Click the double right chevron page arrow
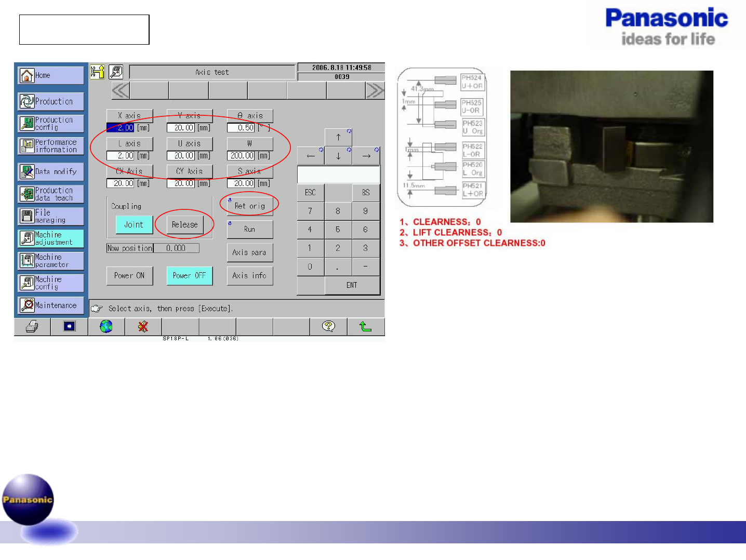Screen dimensions: 746x560 pos(375,91)
